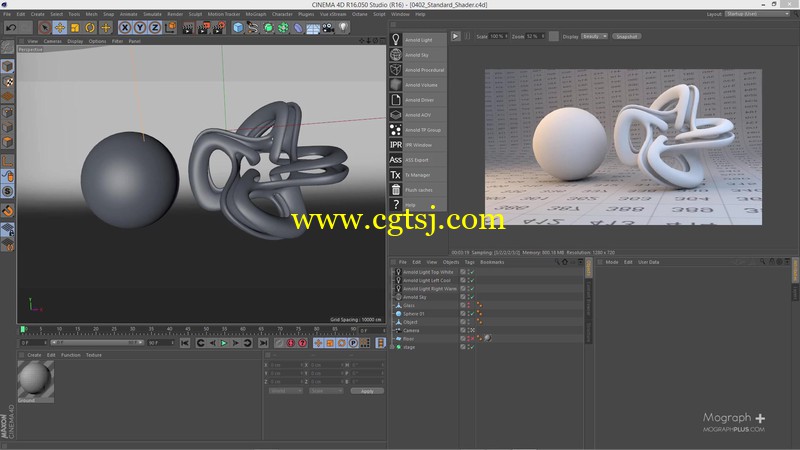Click the Undo arrow icon
This screenshot has height=450, width=800.
coord(11,28)
